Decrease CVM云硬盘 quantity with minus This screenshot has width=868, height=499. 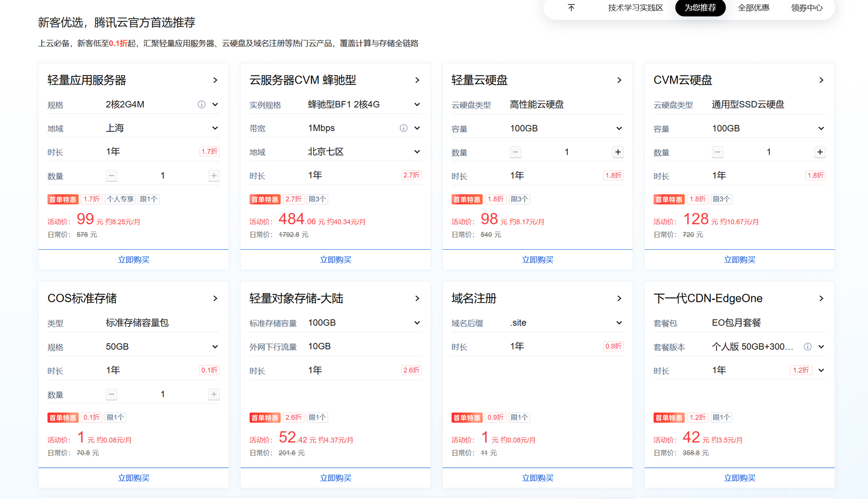[x=717, y=152]
